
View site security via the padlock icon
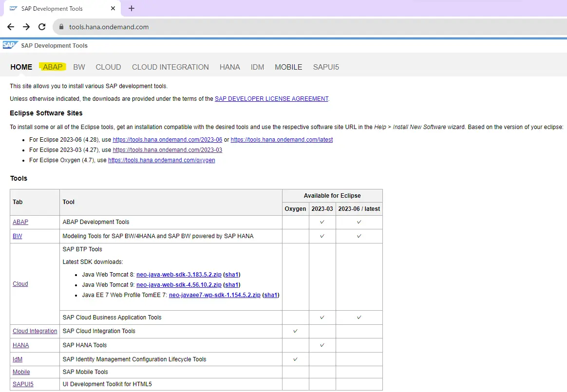[x=61, y=27]
